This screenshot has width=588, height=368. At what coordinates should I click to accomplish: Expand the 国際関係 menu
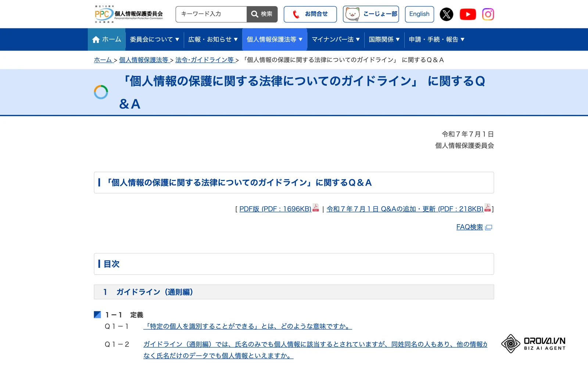pyautogui.click(x=384, y=39)
